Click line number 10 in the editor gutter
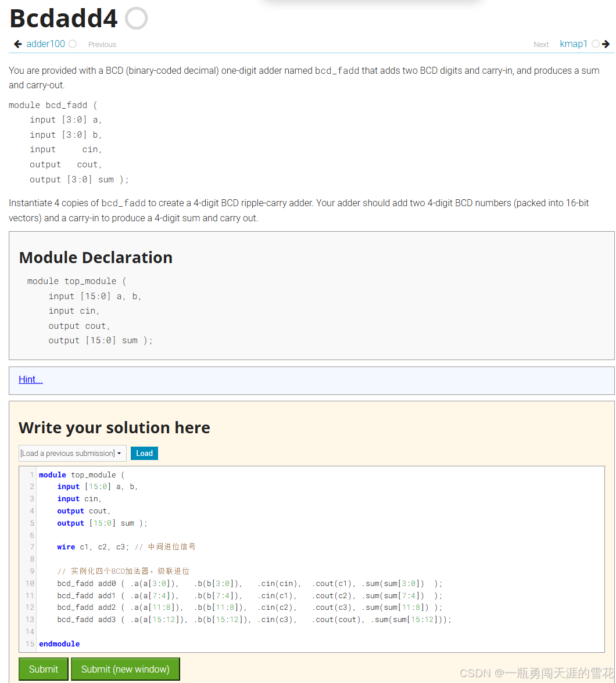The width and height of the screenshot is (616, 683). pyautogui.click(x=30, y=584)
